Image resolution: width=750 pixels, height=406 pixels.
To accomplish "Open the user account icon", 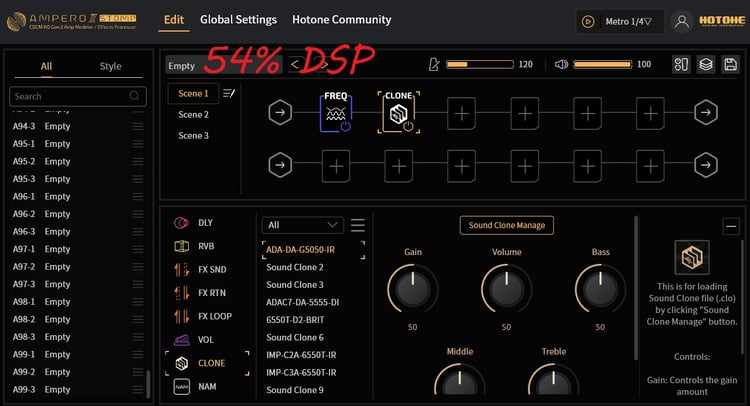I will pyautogui.click(x=682, y=22).
